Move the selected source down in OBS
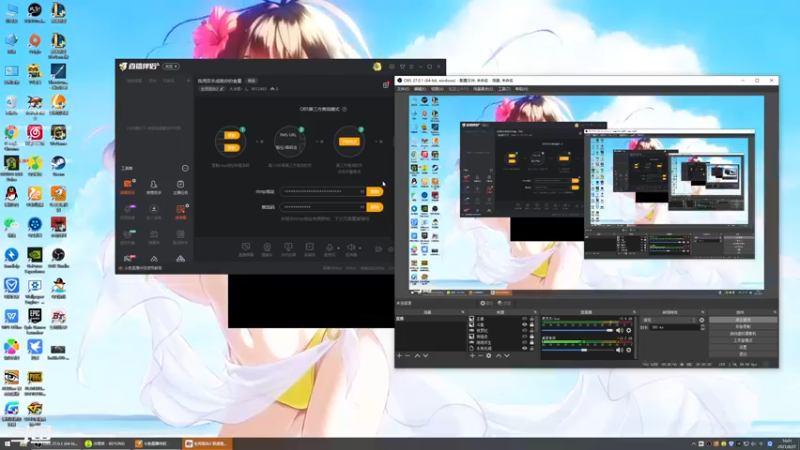The image size is (800, 450). (507, 356)
